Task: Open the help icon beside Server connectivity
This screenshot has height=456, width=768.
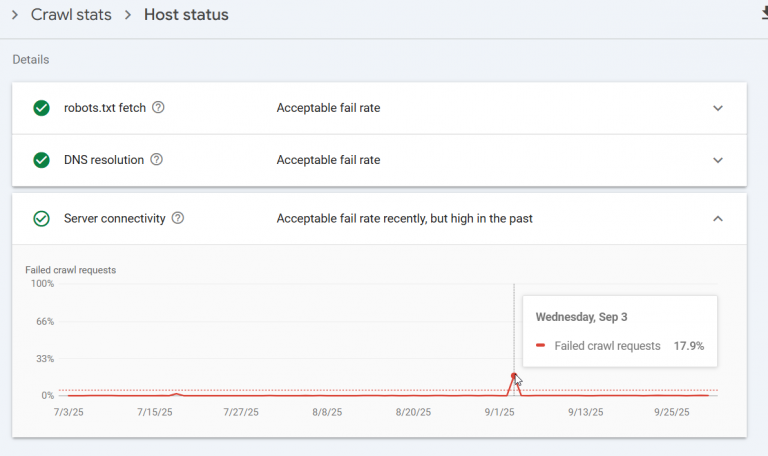Action: click(x=178, y=218)
